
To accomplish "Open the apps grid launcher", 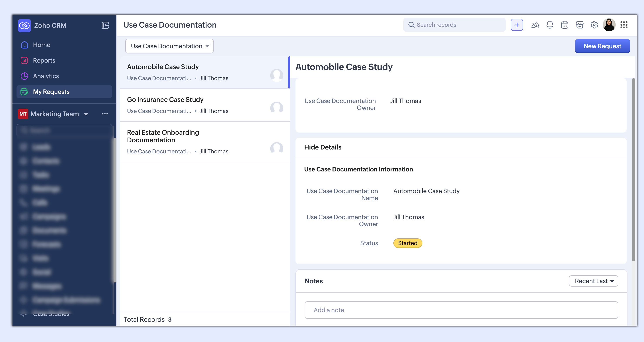I will click(624, 25).
